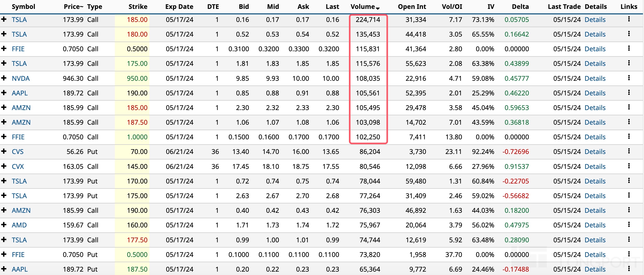This screenshot has width=644, height=275.
Task: Sort by the Type column header
Action: 95,7
